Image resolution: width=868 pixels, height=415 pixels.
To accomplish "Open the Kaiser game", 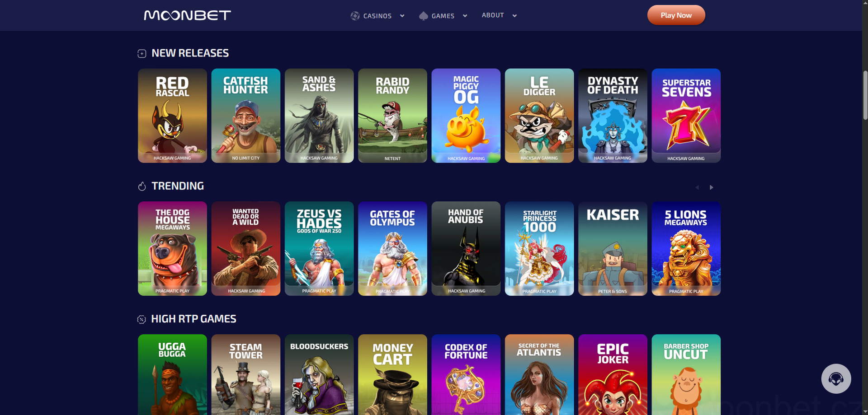I will point(613,248).
